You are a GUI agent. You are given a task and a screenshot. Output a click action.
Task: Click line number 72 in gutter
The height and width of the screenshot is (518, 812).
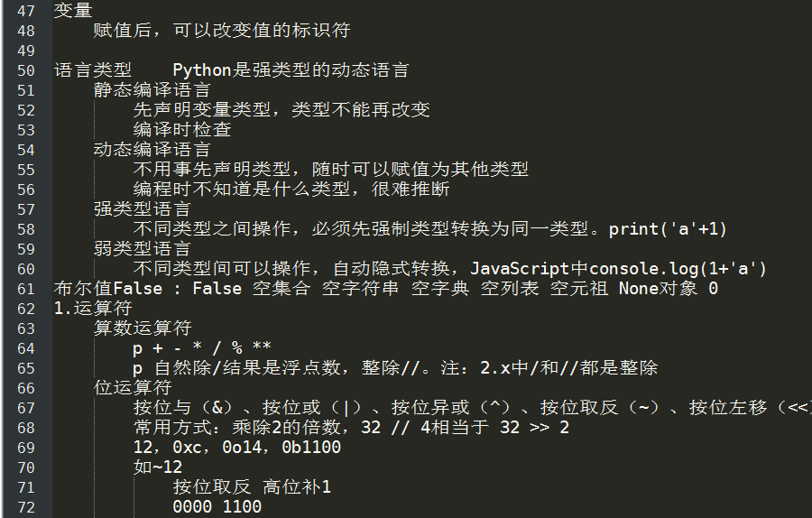pyautogui.click(x=26, y=508)
